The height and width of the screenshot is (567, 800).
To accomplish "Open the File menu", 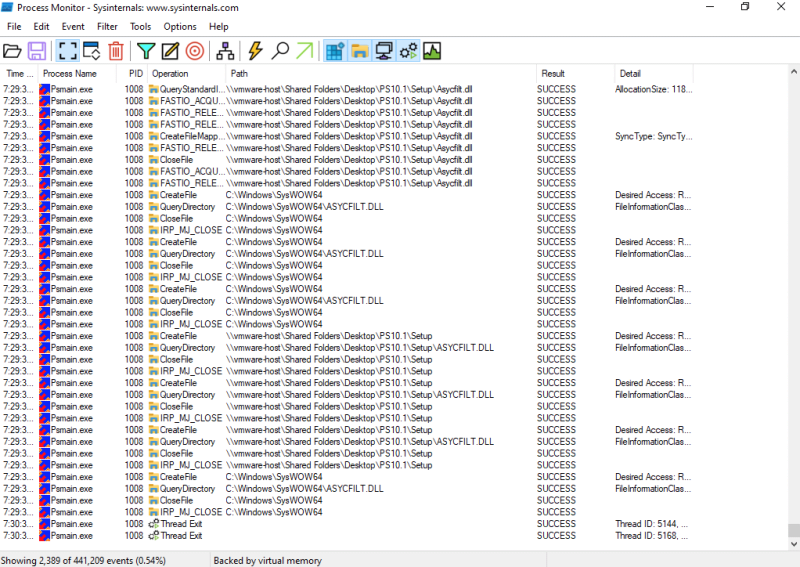I will click(x=14, y=27).
